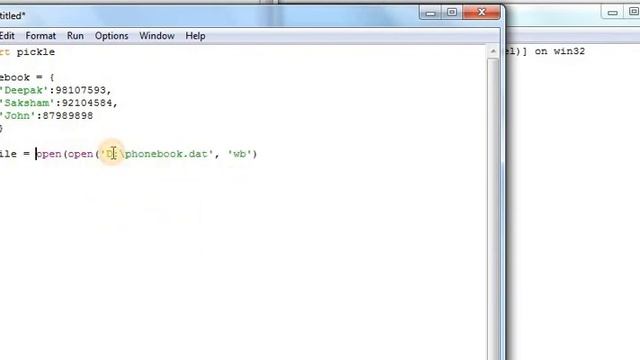Click 'on win32' text in shell window
640x360 pixels.
click(560, 51)
